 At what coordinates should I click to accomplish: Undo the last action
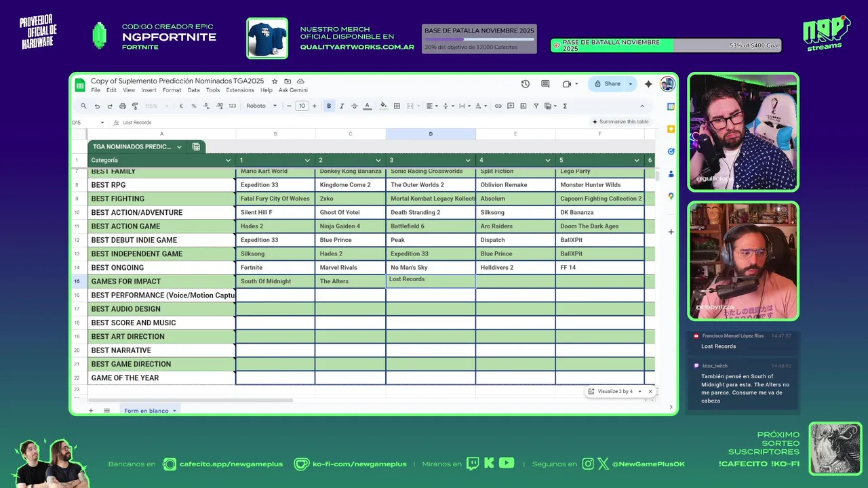[x=97, y=106]
